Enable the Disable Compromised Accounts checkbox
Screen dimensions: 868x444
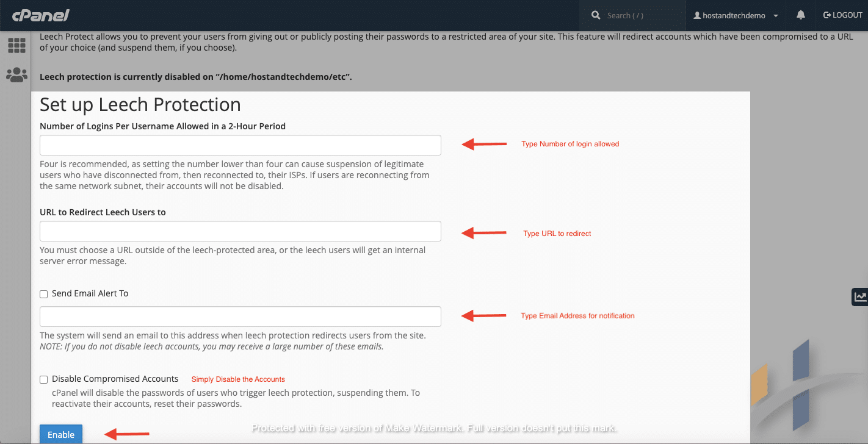43,379
